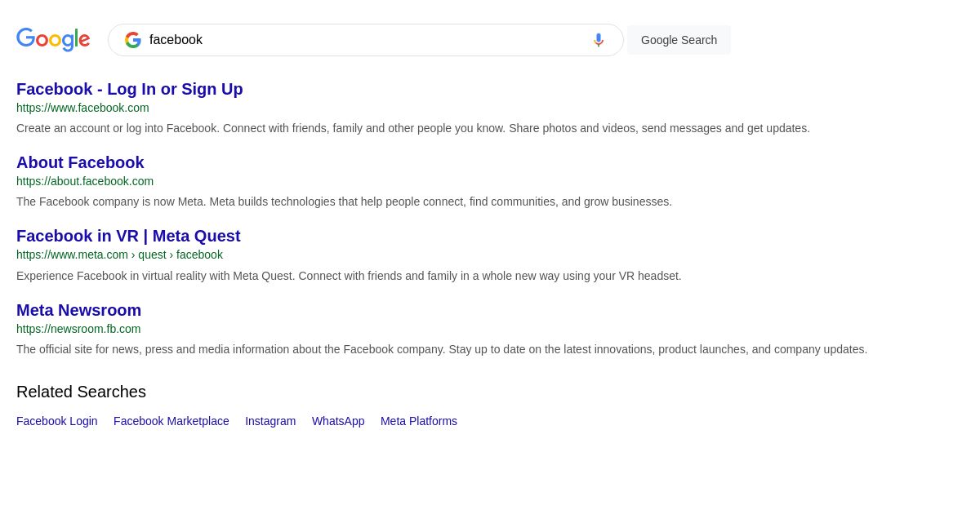980x514 pixels.
Task: Open the Meta Newsroom result
Action: pos(78,310)
